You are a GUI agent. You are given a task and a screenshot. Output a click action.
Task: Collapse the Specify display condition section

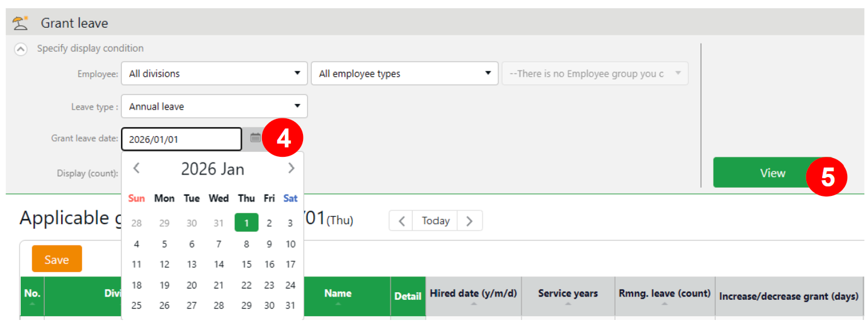[21, 49]
